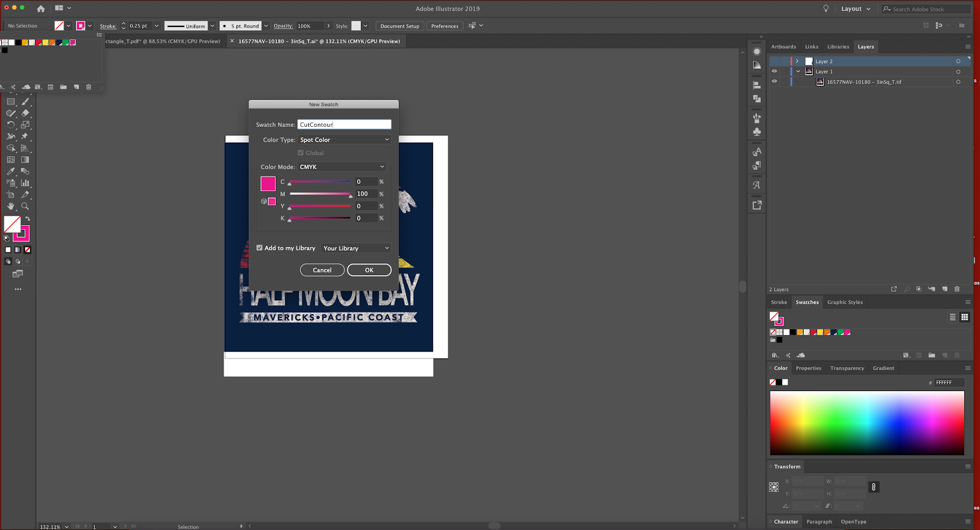Swap fill and stroke arrows icon
The width and height of the screenshot is (980, 530).
tap(27, 219)
